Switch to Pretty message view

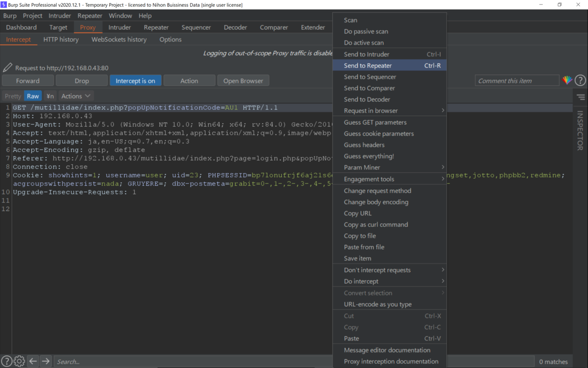[13, 96]
